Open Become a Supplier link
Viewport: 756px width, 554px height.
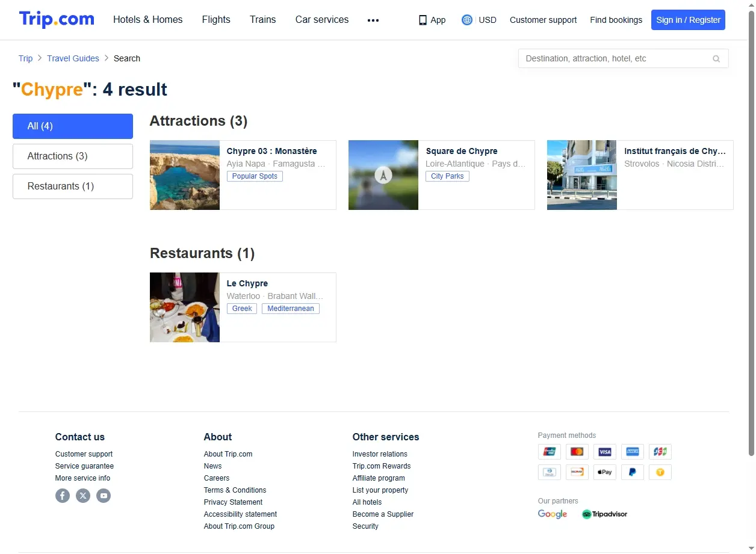(383, 514)
